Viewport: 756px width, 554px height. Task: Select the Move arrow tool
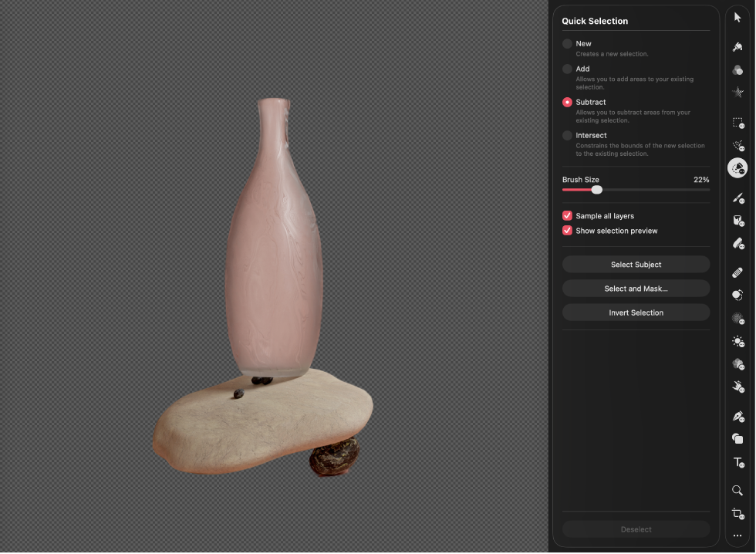click(x=737, y=18)
